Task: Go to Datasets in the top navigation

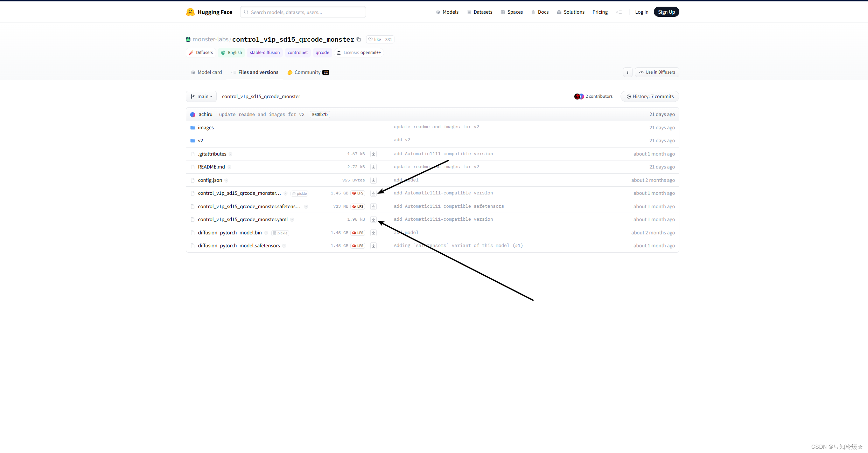Action: pos(479,12)
